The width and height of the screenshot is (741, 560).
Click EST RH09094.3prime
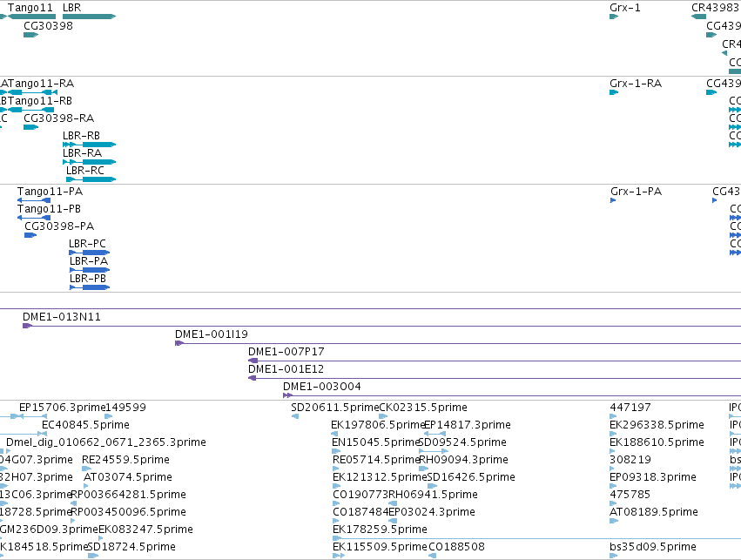tap(423, 469)
